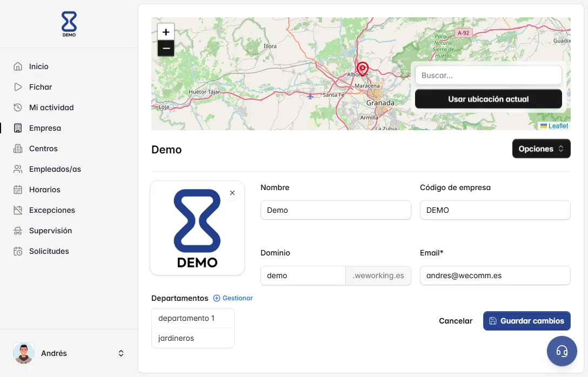The image size is (588, 377).
Task: Click Usar ubicación actual button
Action: 488,99
